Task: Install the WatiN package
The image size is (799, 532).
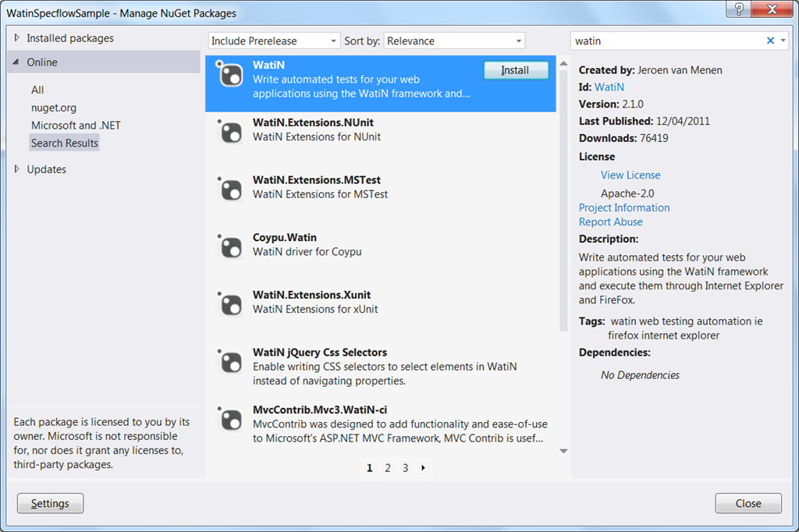Action: 516,70
